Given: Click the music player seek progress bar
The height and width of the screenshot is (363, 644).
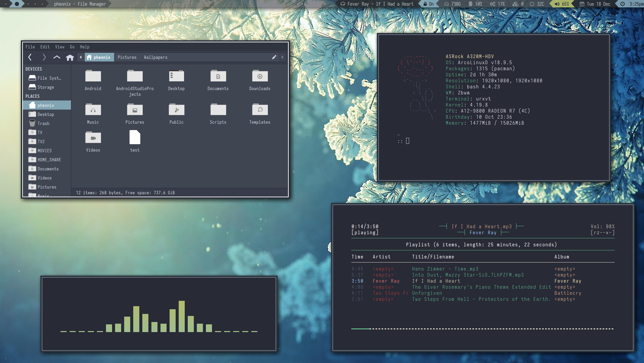Looking at the screenshot, I should coord(482,329).
